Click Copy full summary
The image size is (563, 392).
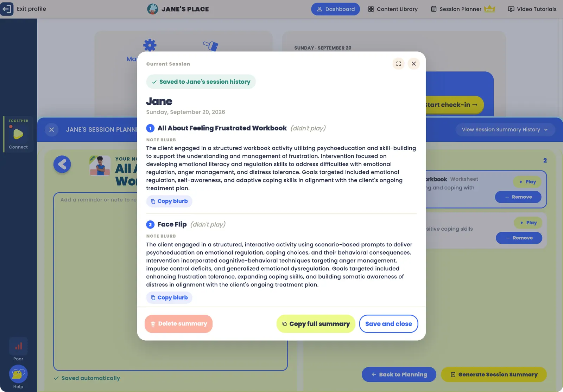(x=316, y=324)
